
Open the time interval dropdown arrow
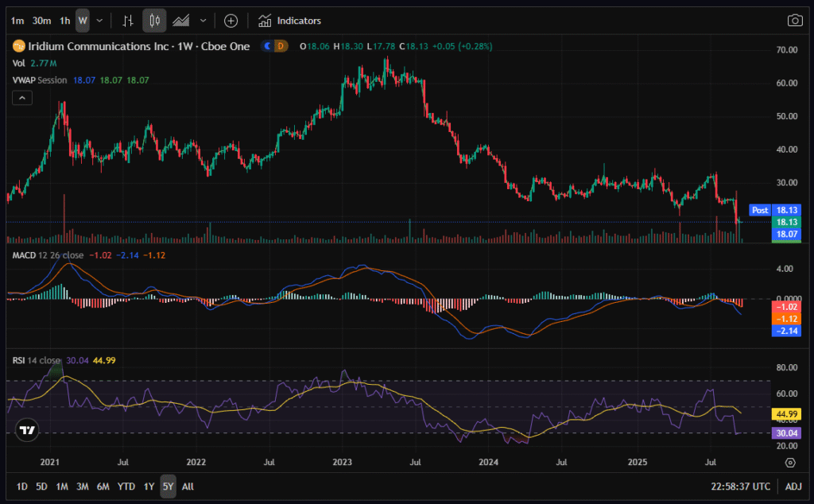tap(99, 20)
